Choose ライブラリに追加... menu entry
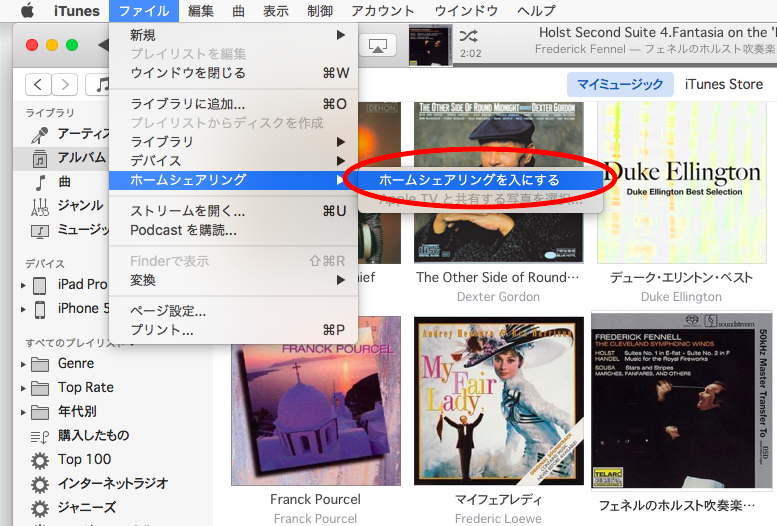The width and height of the screenshot is (777, 526). click(x=233, y=104)
